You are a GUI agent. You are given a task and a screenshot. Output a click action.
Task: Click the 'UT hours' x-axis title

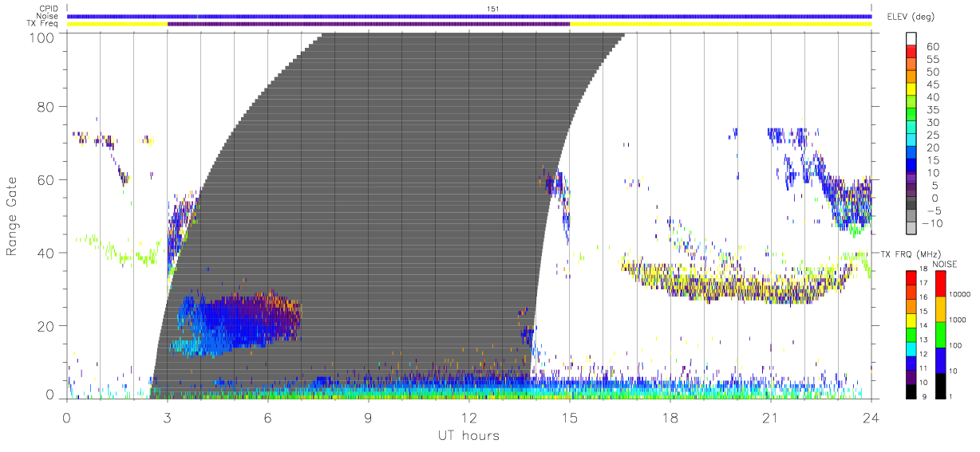pyautogui.click(x=468, y=435)
